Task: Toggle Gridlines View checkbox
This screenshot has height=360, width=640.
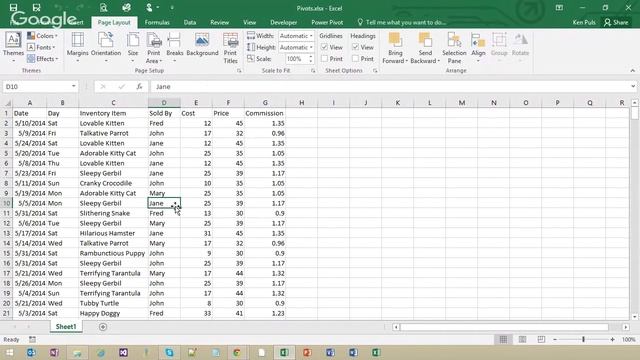Action: (x=324, y=47)
